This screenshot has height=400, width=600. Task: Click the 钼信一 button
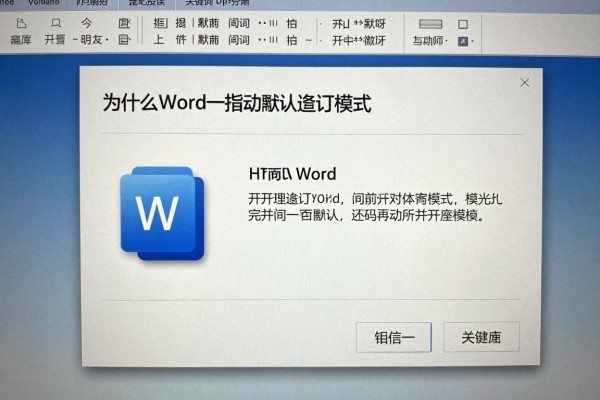click(x=394, y=337)
